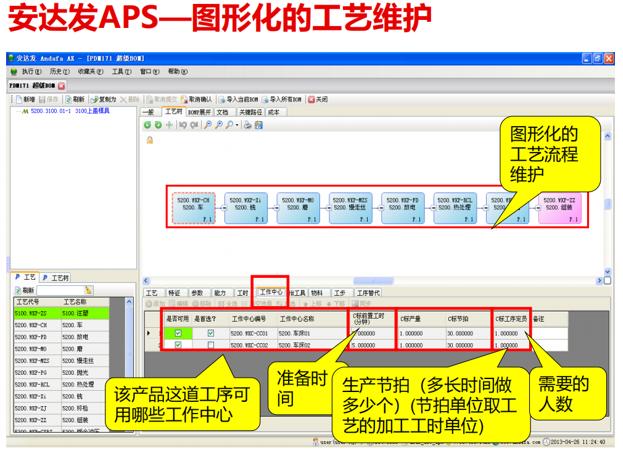This screenshot has height=455, width=623.
Task: Collapse the connector after the 5200.车 node
Action: tap(224, 208)
